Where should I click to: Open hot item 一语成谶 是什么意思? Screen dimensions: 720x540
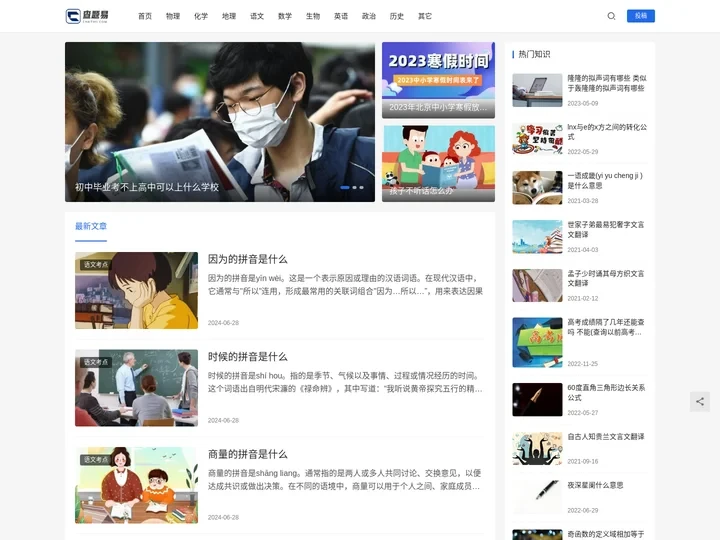point(605,180)
